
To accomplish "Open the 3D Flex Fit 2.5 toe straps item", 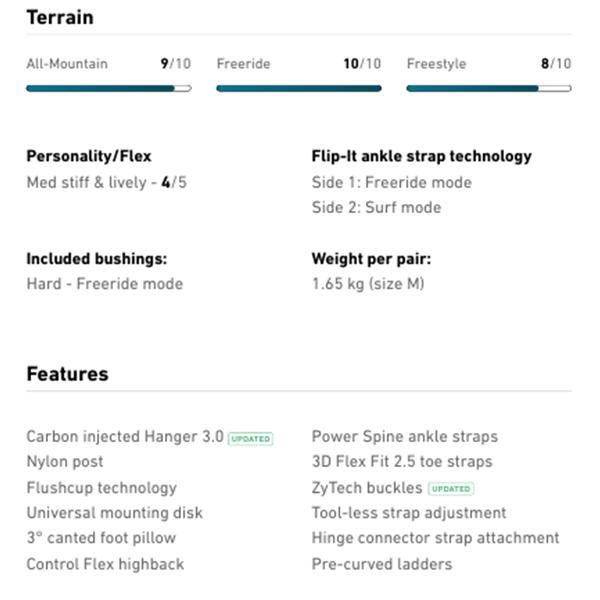I will pos(402,462).
